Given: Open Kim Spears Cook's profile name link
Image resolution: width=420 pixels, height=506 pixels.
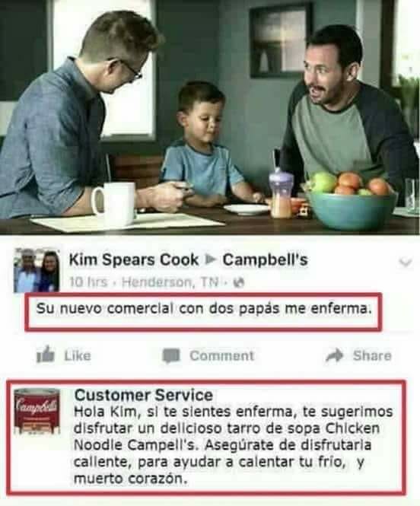Looking at the screenshot, I should [134, 259].
